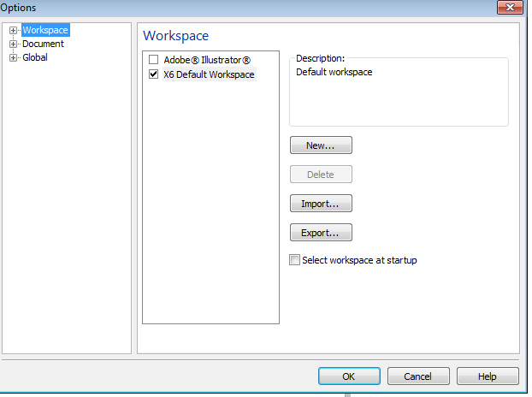The image size is (532, 397).
Task: Open Help for the Options dialog
Action: click(488, 376)
